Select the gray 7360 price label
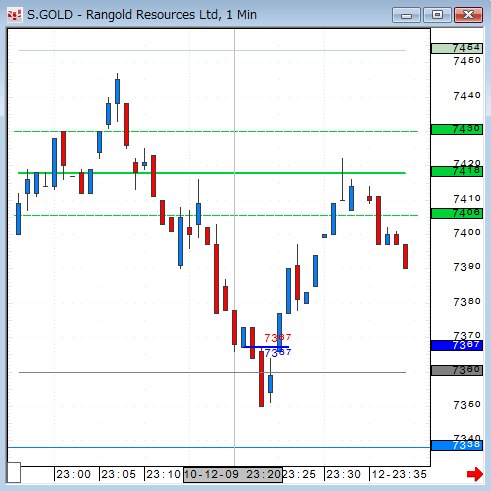This screenshot has width=491, height=491. point(457,370)
